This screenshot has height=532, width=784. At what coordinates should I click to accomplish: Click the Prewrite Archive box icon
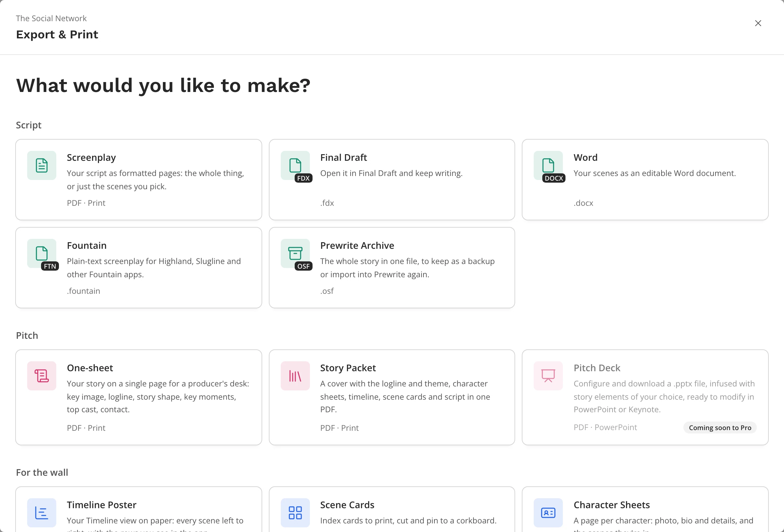(295, 253)
